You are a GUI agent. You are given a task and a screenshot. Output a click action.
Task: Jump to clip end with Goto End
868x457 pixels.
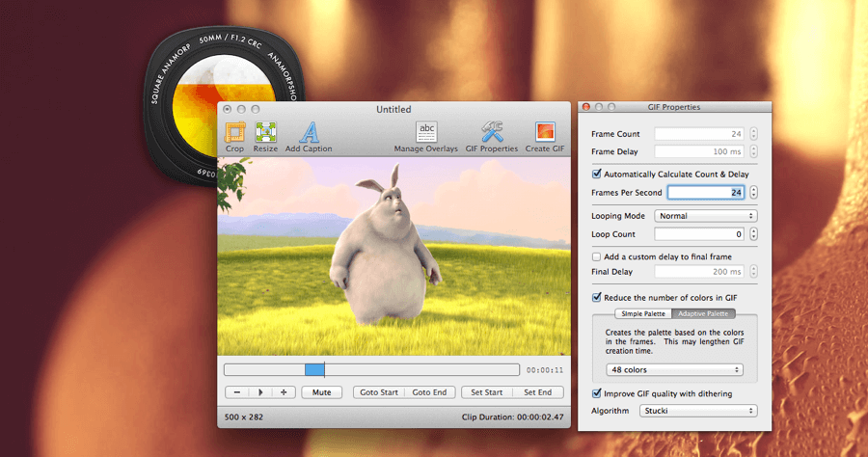click(429, 392)
